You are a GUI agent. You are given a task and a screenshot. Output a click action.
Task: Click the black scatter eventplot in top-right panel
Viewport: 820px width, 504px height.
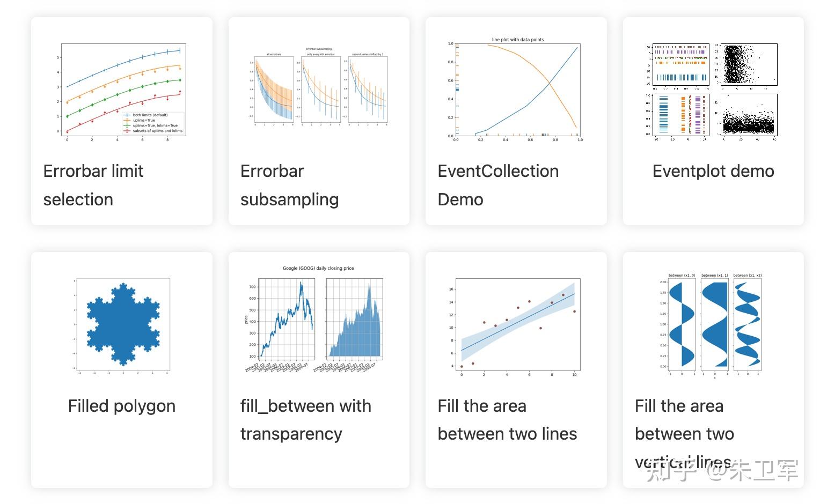click(x=748, y=64)
